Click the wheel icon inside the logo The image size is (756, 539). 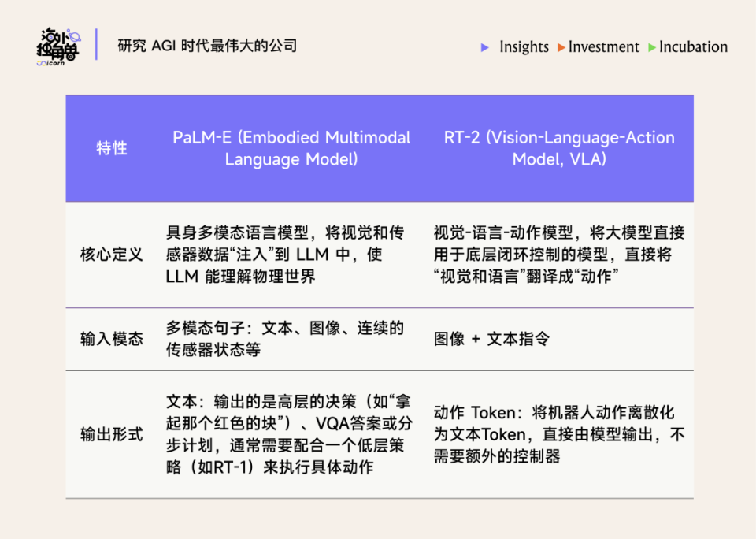71,56
